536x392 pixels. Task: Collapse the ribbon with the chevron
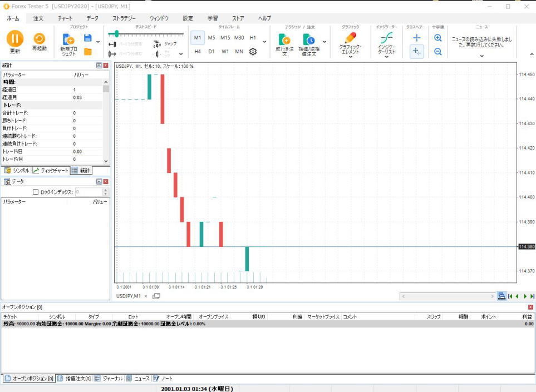530,54
